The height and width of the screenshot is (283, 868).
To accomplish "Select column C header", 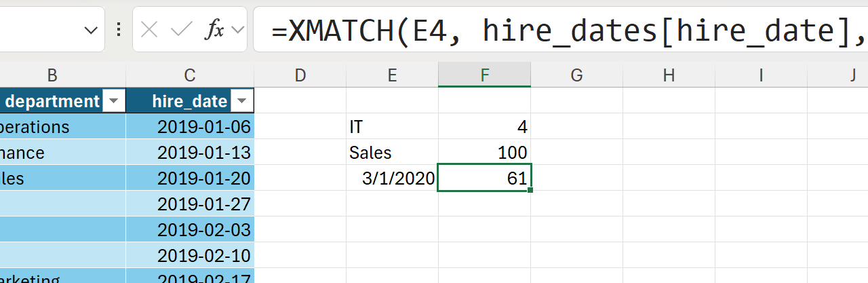I will pos(190,75).
